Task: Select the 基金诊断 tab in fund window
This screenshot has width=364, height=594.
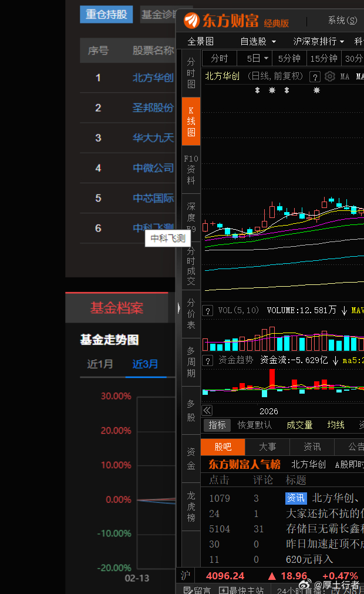Action: (158, 15)
